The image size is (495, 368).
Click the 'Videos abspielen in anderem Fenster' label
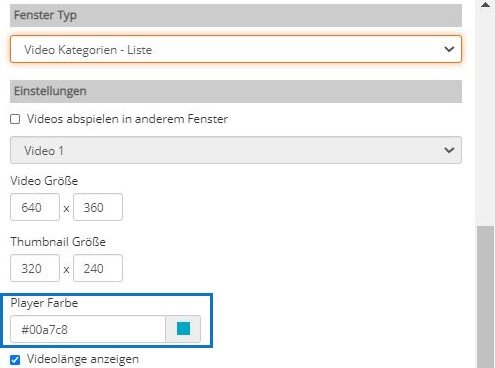[x=127, y=119]
